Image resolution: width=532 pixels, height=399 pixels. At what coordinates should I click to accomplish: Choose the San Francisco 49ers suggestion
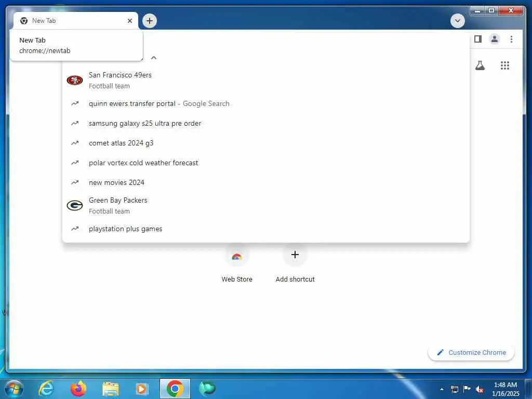[266, 81]
